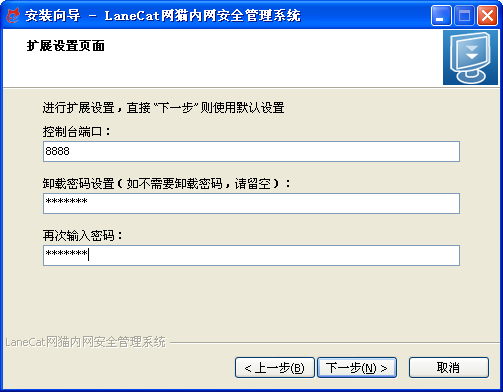Click the 扩展设置页面 heading
The width and height of the screenshot is (503, 392).
click(66, 46)
